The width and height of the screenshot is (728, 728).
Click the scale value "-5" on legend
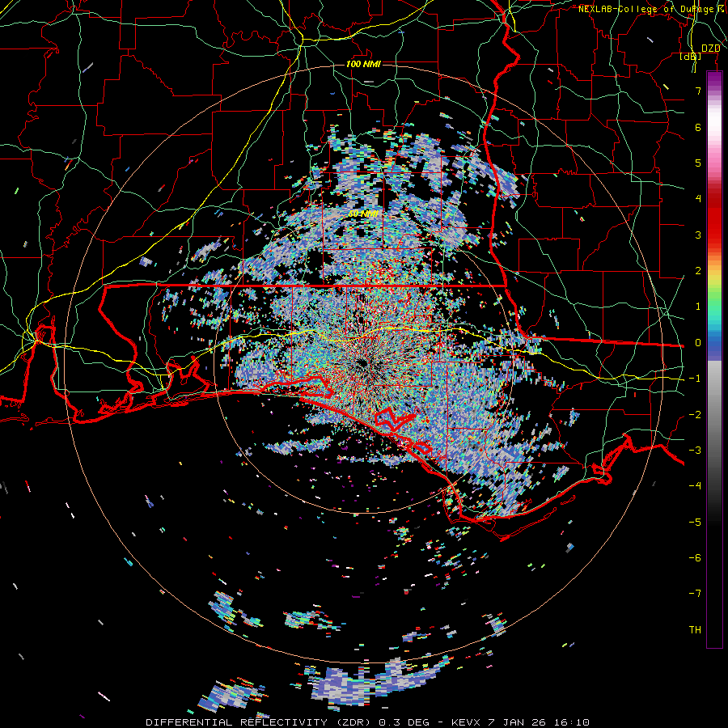click(x=695, y=523)
